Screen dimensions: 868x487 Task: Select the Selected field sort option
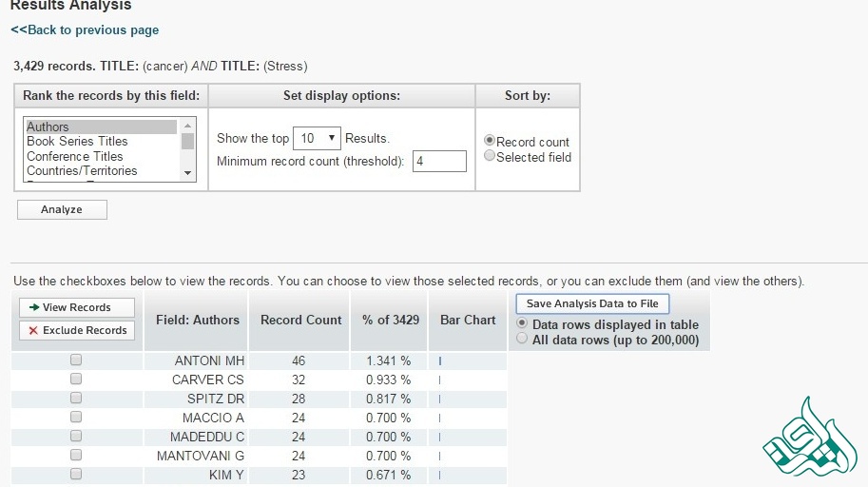point(490,156)
